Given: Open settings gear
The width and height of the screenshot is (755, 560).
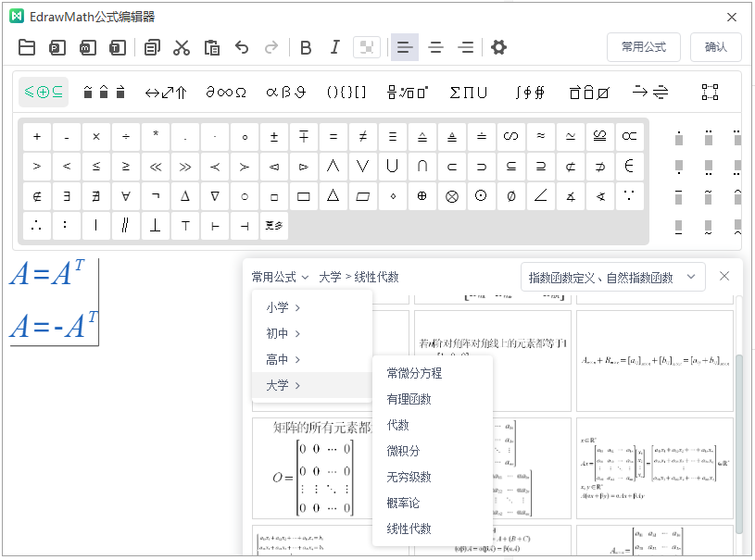Looking at the screenshot, I should pyautogui.click(x=498, y=47).
